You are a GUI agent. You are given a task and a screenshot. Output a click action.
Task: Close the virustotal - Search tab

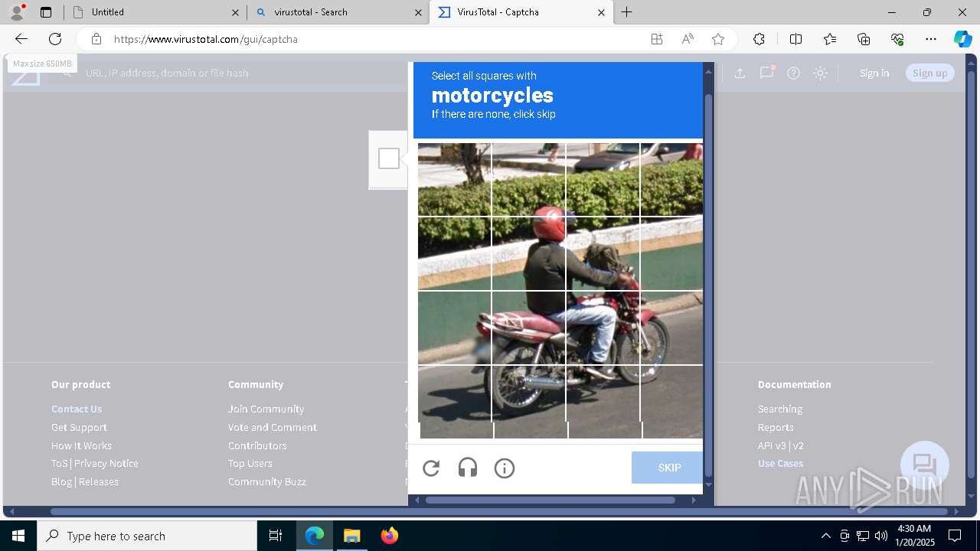(418, 12)
